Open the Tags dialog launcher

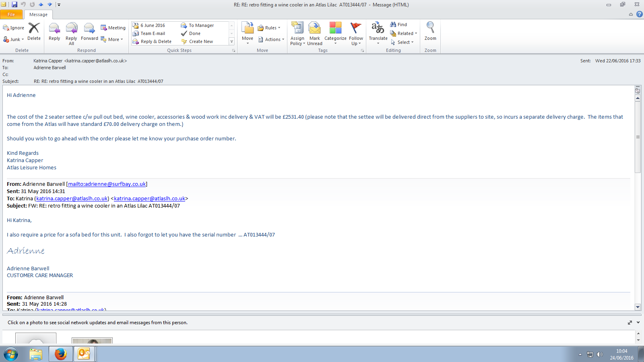(x=362, y=51)
